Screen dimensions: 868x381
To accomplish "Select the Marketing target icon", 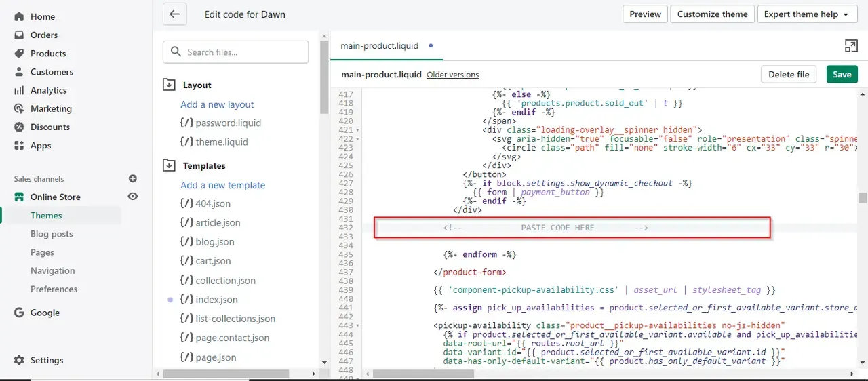I will tap(19, 108).
